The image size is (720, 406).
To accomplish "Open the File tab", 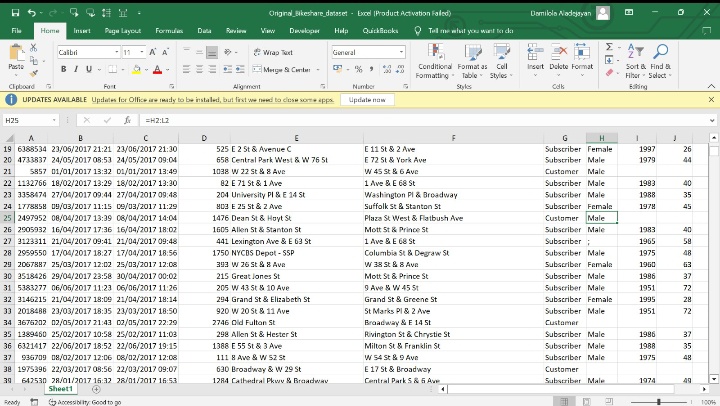I will [x=17, y=31].
